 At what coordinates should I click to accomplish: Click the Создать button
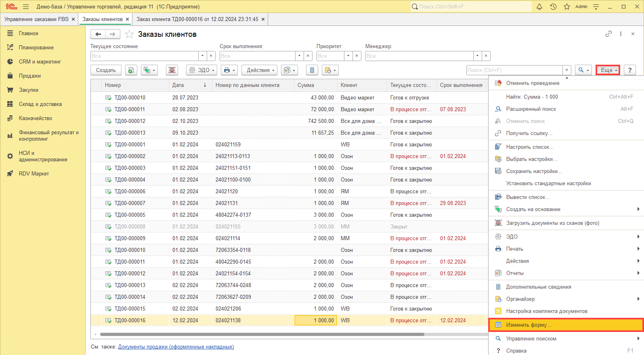pos(106,70)
